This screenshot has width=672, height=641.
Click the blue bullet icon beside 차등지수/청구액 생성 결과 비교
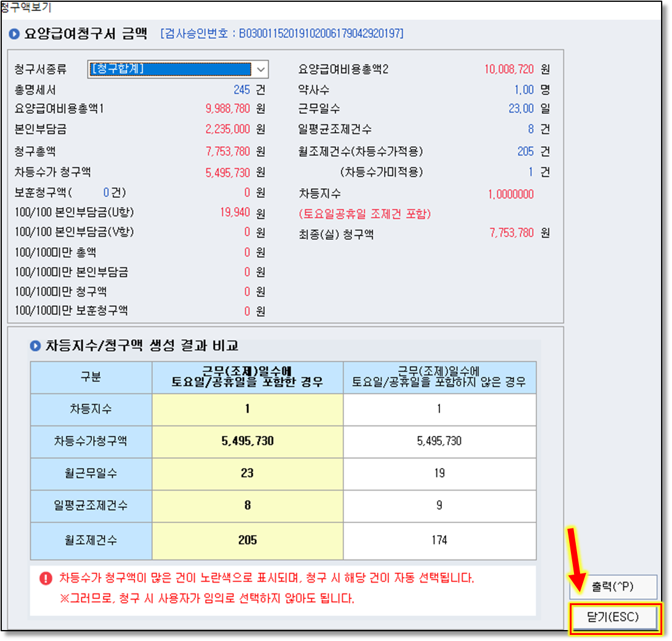pyautogui.click(x=35, y=346)
